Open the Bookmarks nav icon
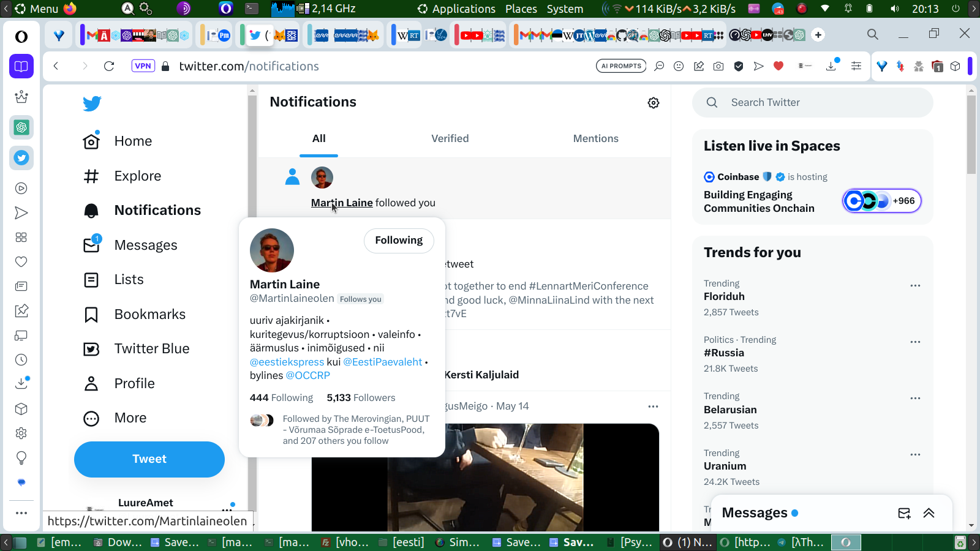This screenshot has height=551, width=980. 91,315
